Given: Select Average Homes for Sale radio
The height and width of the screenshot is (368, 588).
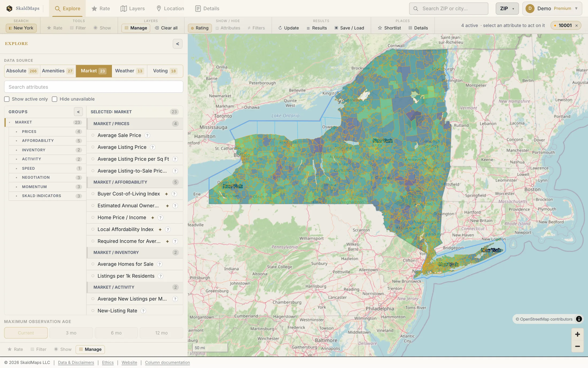Looking at the screenshot, I should [x=93, y=264].
